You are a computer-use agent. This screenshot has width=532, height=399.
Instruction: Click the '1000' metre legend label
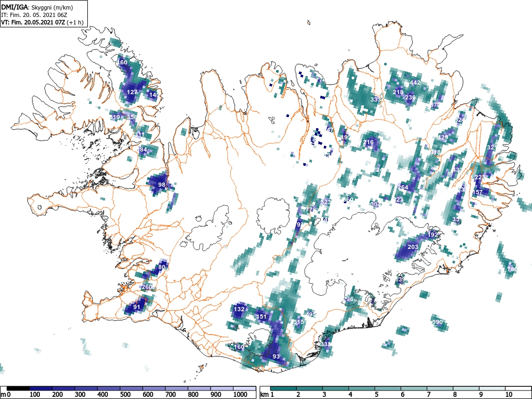tap(240, 395)
